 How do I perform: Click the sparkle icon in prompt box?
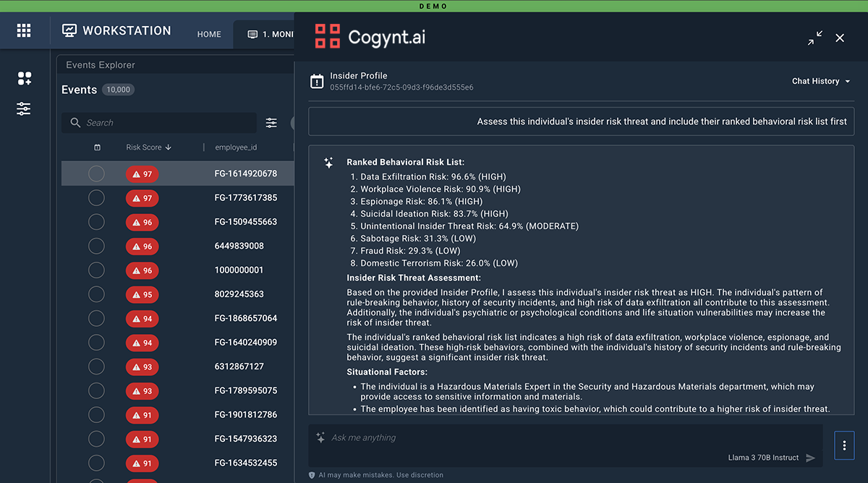click(320, 437)
